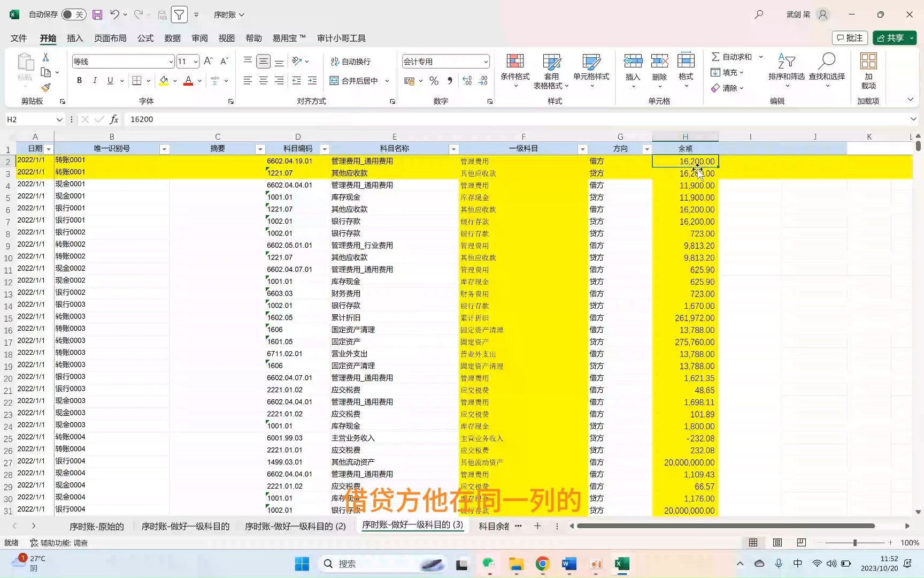Screen dimensions: 924x578
Task: Toggle Wrap Text (自动换行)
Action: (351, 62)
